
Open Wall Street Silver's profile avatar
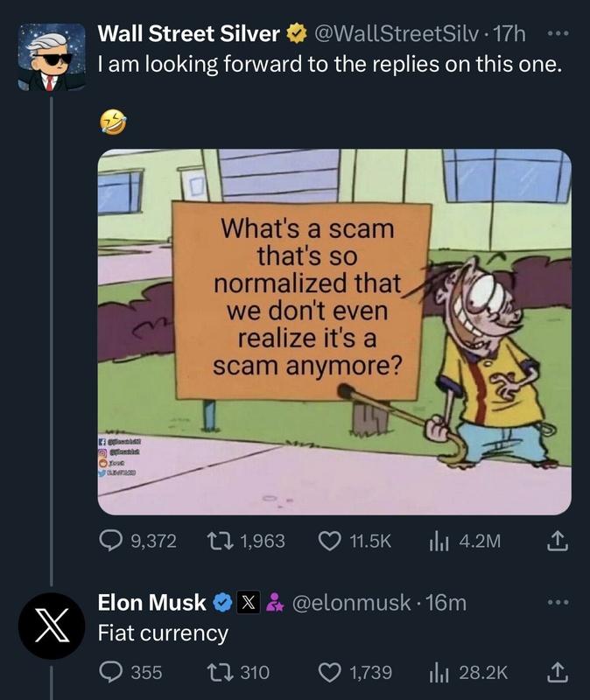tap(52, 57)
